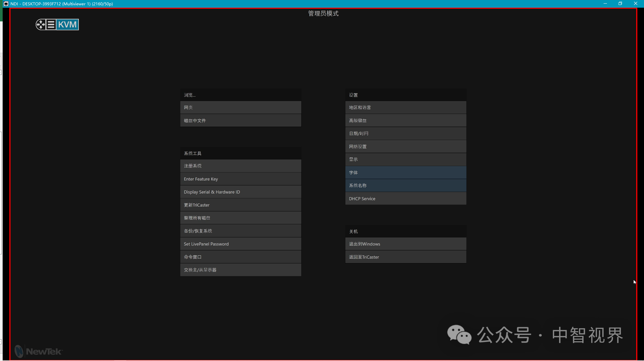
Task: Select 整理所有磁盘 maintenance option
Action: 240,218
